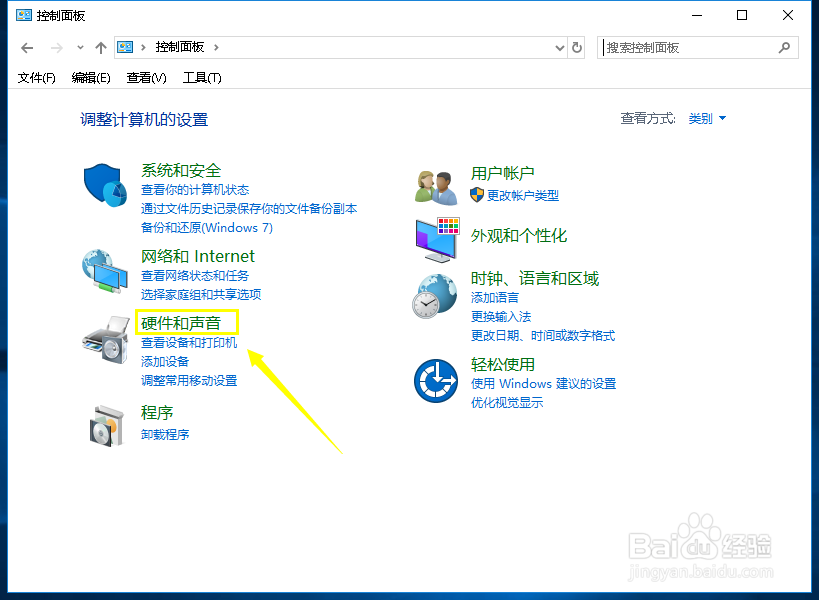Open 轻松使用 category
The image size is (819, 600).
[x=502, y=364]
